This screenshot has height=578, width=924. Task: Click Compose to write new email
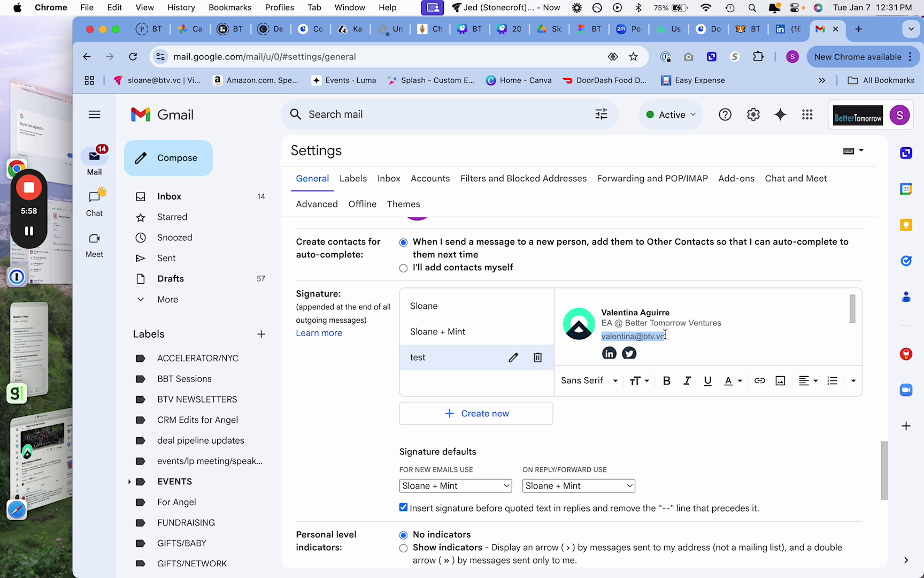coord(168,158)
